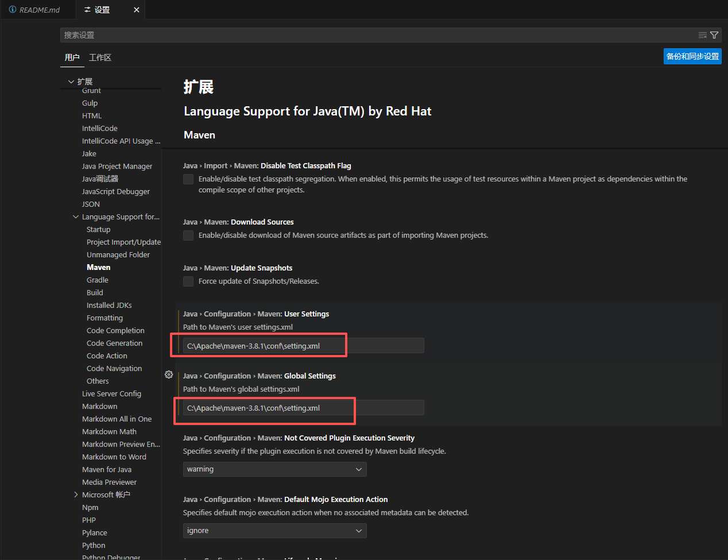The height and width of the screenshot is (560, 728).
Task: Open the Default Mojo Execution Action dropdown
Action: point(274,531)
